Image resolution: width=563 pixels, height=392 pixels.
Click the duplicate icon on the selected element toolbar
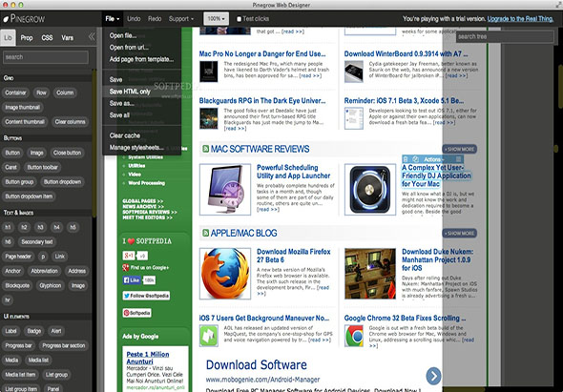click(416, 159)
